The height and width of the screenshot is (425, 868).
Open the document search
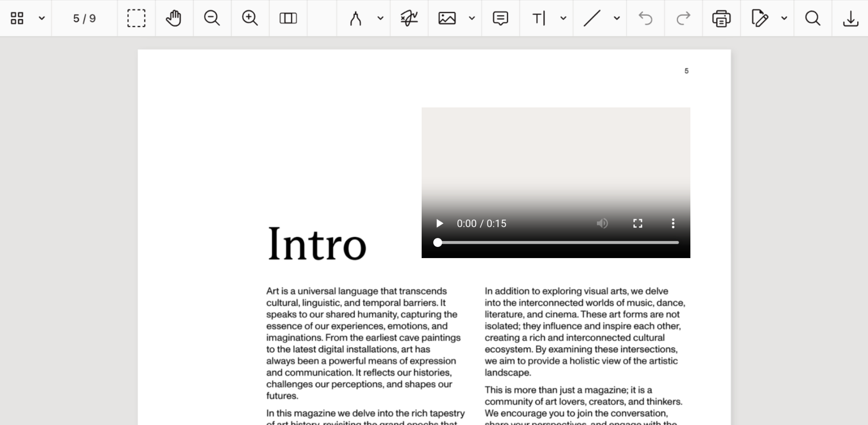click(x=812, y=18)
